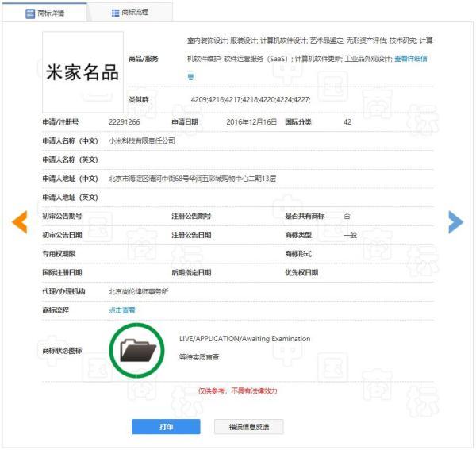Select the LIVE/APPLICATION/Awaiting Examination status text
The image size is (476, 450).
[x=244, y=339]
